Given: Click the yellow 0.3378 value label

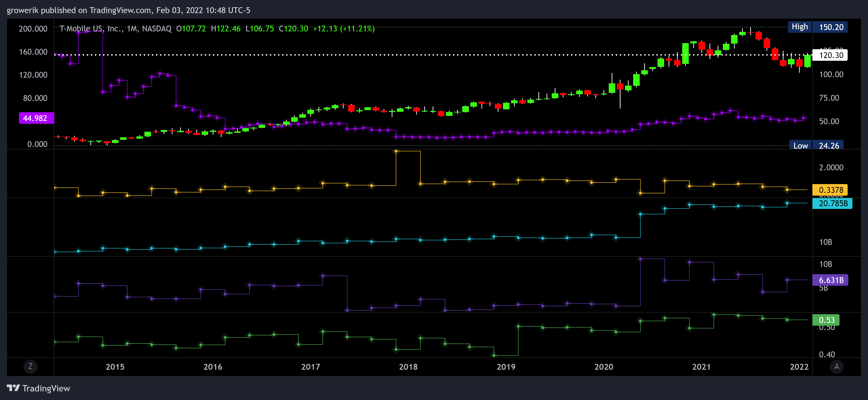Looking at the screenshot, I should [830, 190].
